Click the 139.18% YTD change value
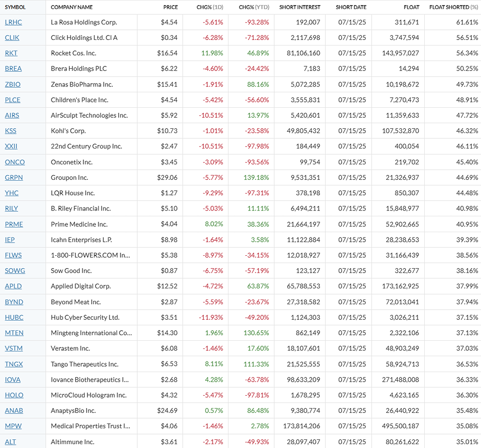 click(256, 177)
